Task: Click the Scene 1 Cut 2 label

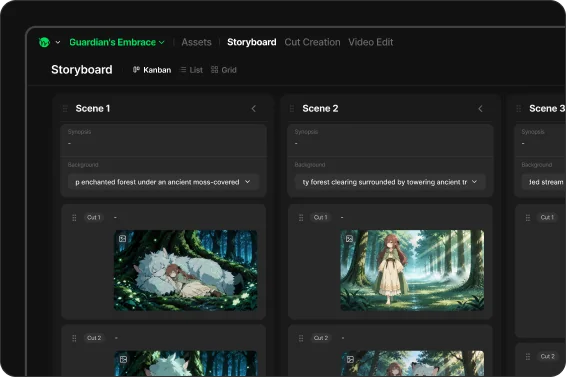Action: (94, 338)
